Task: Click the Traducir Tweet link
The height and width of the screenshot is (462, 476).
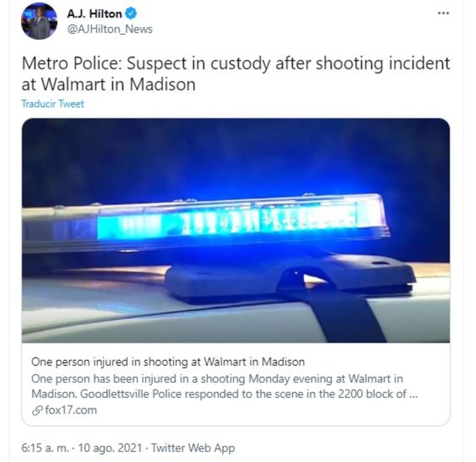Action: pos(52,104)
